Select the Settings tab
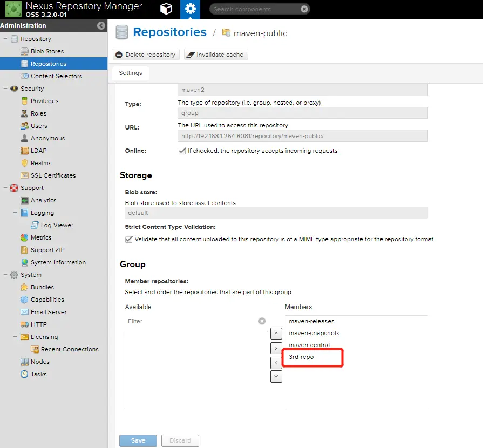The height and width of the screenshot is (448, 483). pos(131,73)
